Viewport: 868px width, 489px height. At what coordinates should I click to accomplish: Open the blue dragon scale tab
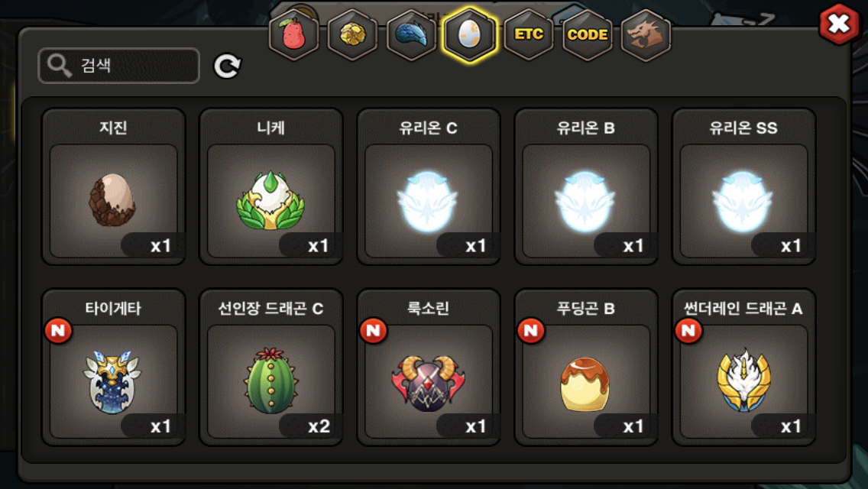(x=411, y=35)
